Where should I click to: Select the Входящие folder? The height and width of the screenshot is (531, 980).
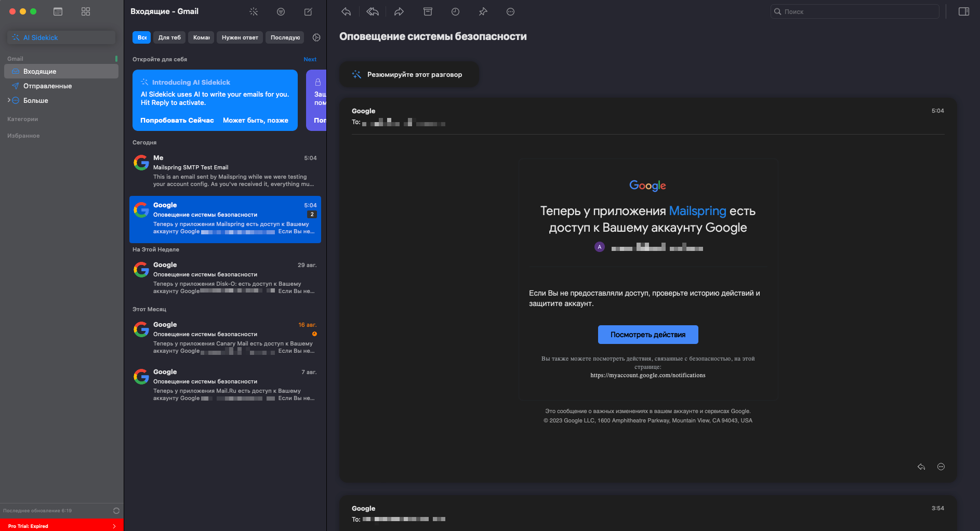(61, 71)
